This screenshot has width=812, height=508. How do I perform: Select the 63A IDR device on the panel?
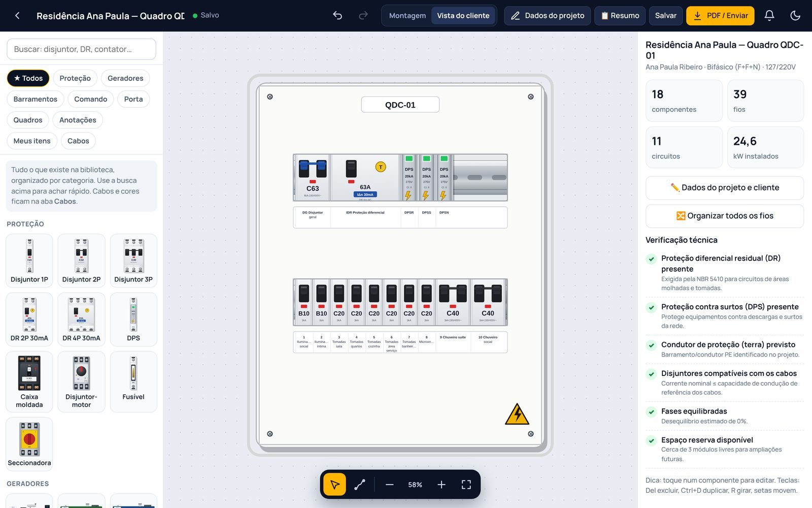pos(365,177)
